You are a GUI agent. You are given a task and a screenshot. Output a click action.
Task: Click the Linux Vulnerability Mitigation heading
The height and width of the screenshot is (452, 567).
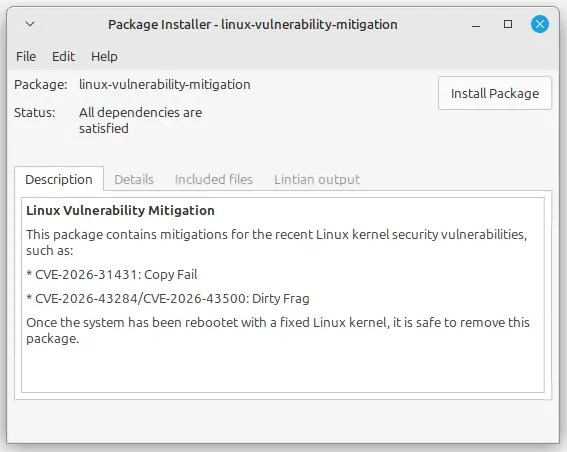[x=120, y=210]
